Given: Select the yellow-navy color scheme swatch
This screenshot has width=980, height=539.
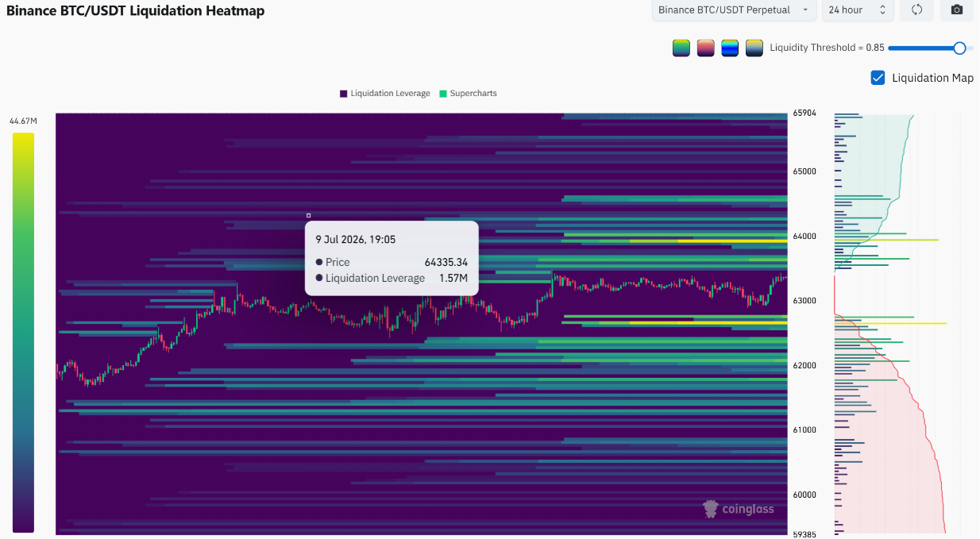Looking at the screenshot, I should coord(754,48).
